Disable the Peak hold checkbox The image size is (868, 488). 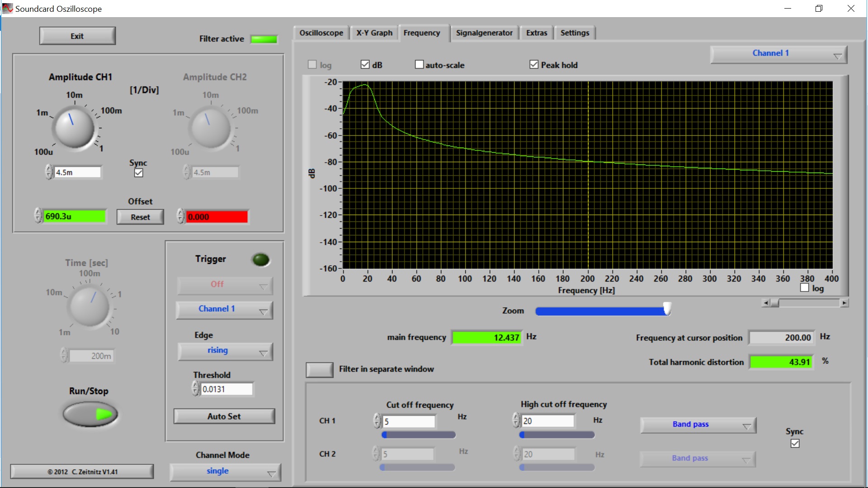click(534, 65)
